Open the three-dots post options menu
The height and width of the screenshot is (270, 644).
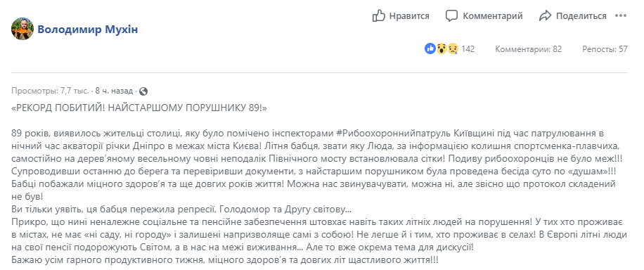coord(621,15)
